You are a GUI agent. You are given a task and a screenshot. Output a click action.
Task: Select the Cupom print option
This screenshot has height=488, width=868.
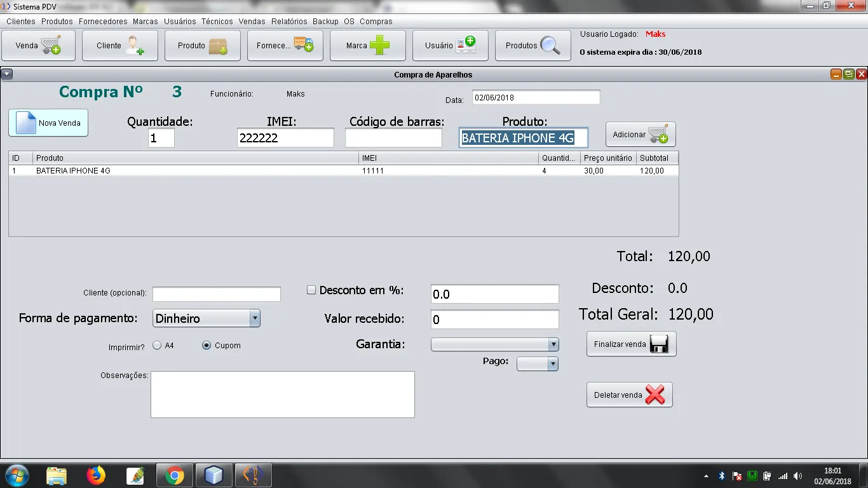tap(207, 346)
